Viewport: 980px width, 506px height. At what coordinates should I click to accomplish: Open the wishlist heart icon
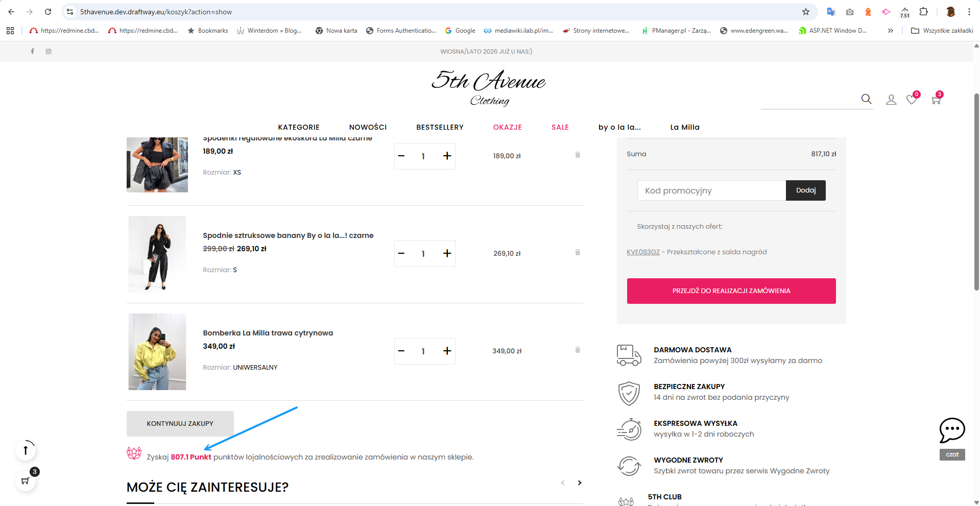pos(912,100)
